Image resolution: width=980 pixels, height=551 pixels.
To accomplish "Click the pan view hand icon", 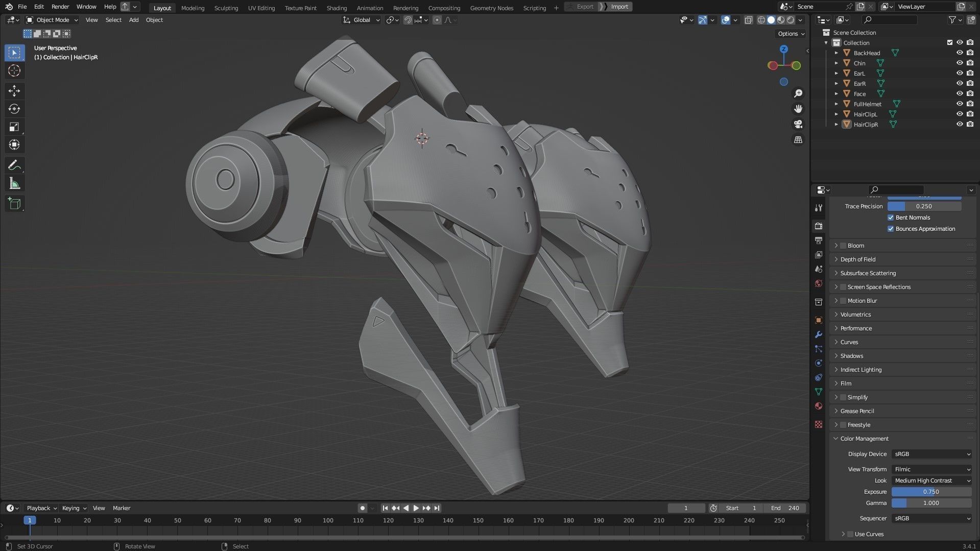I will 798,109.
